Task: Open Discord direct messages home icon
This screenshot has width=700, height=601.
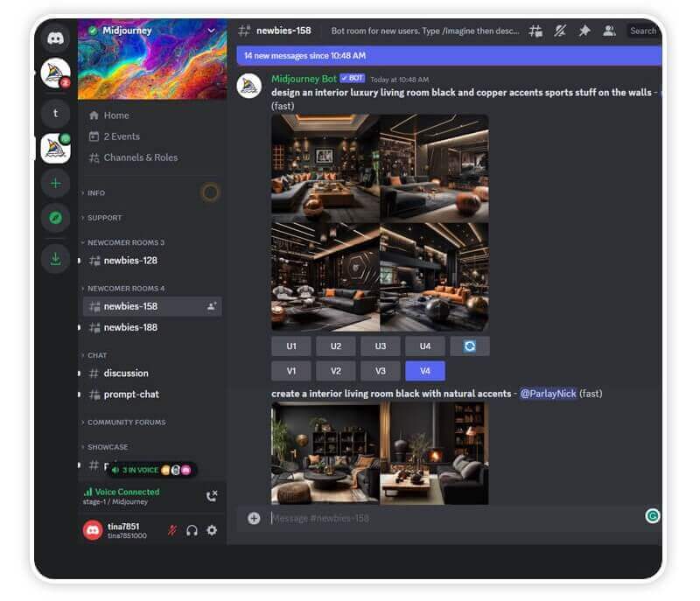Action: (x=55, y=38)
